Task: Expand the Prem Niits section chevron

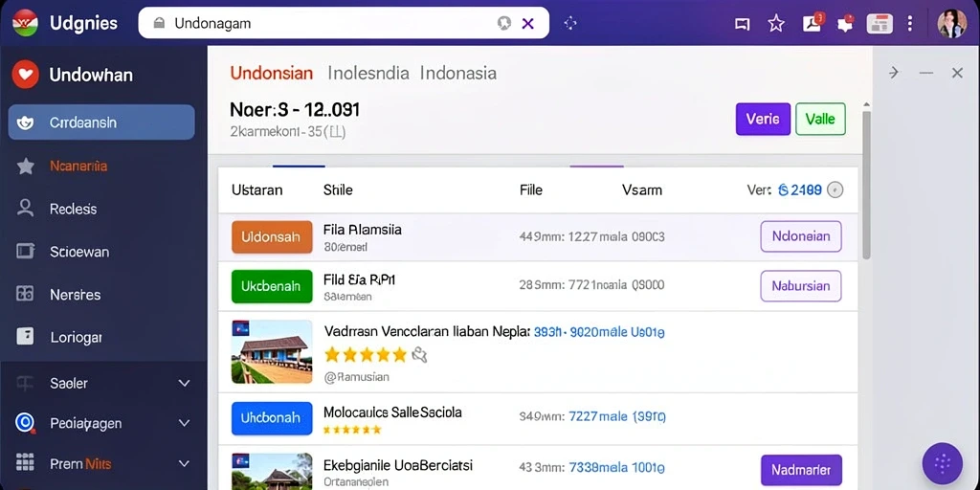Action: [184, 464]
